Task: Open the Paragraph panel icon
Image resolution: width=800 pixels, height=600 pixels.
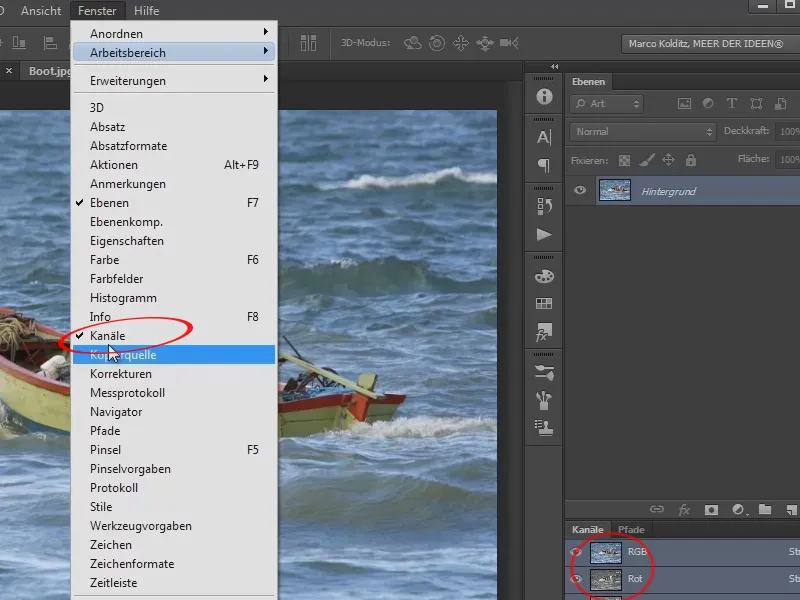Action: click(544, 165)
